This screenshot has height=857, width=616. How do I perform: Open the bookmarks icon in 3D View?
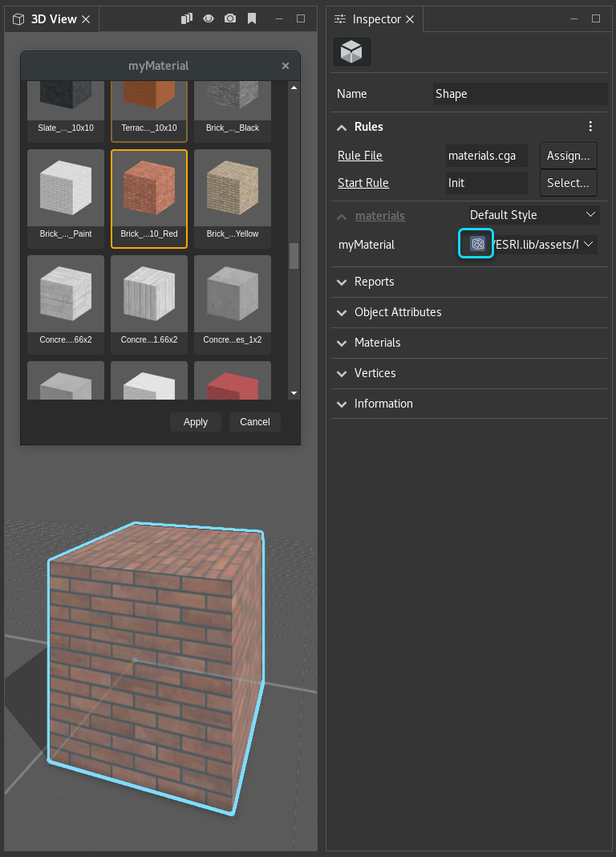coord(252,18)
